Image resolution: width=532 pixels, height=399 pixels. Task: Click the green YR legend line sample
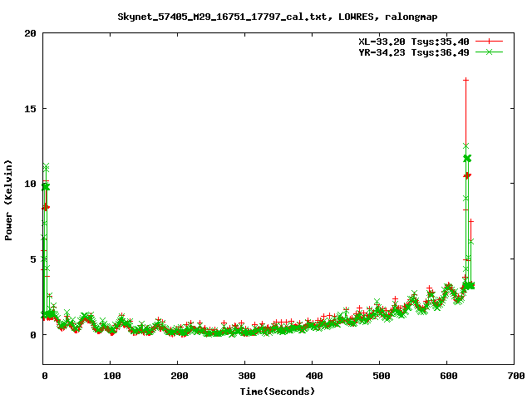click(489, 52)
